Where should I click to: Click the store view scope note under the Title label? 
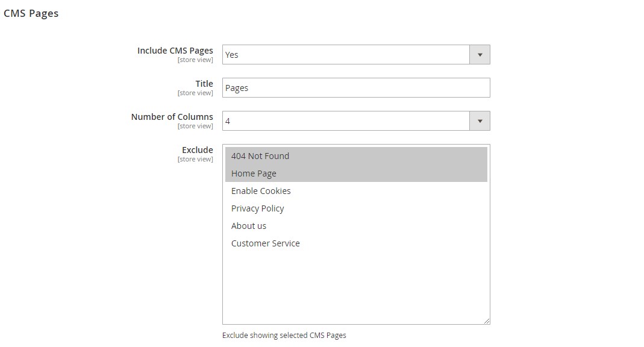coord(195,93)
